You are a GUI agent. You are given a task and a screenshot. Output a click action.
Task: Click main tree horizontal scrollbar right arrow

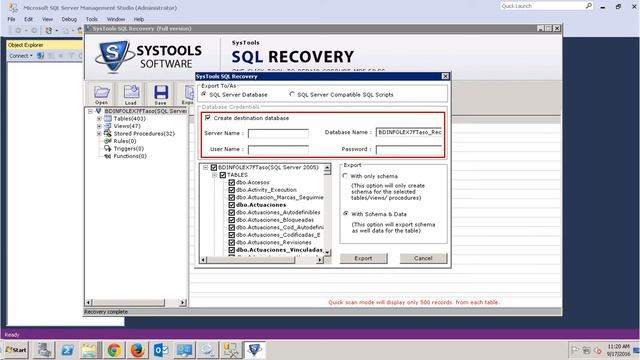tap(182, 302)
